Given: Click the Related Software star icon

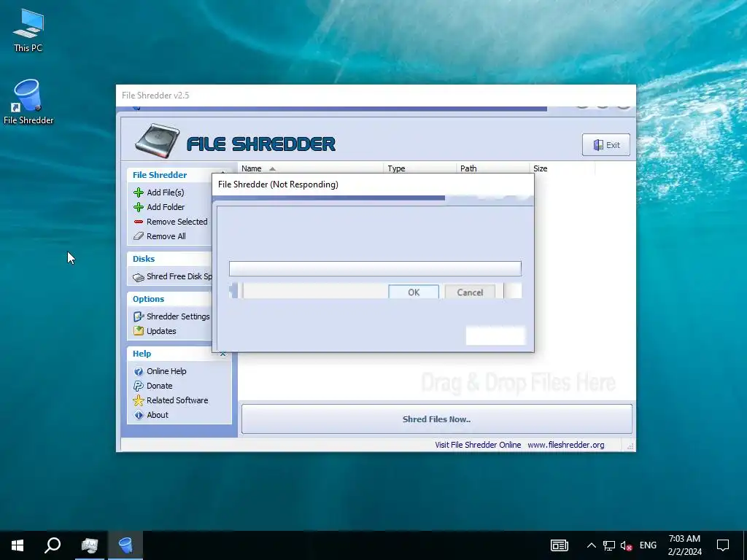Looking at the screenshot, I should [x=139, y=400].
